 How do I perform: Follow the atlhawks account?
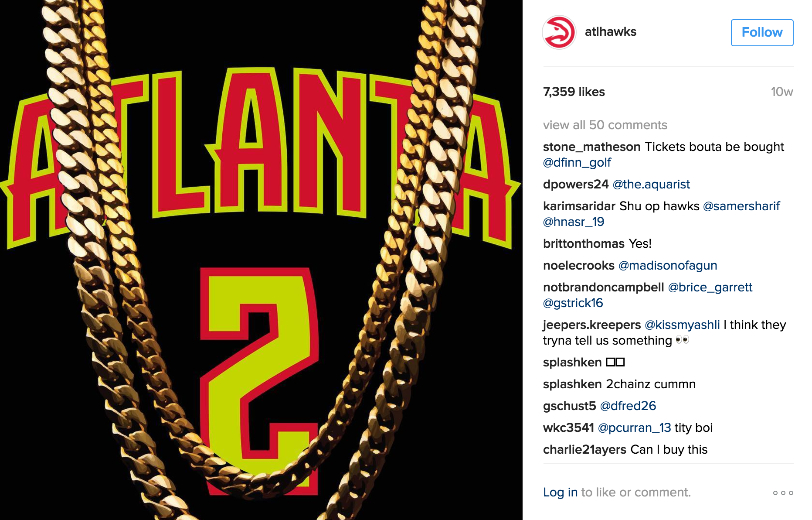click(762, 32)
